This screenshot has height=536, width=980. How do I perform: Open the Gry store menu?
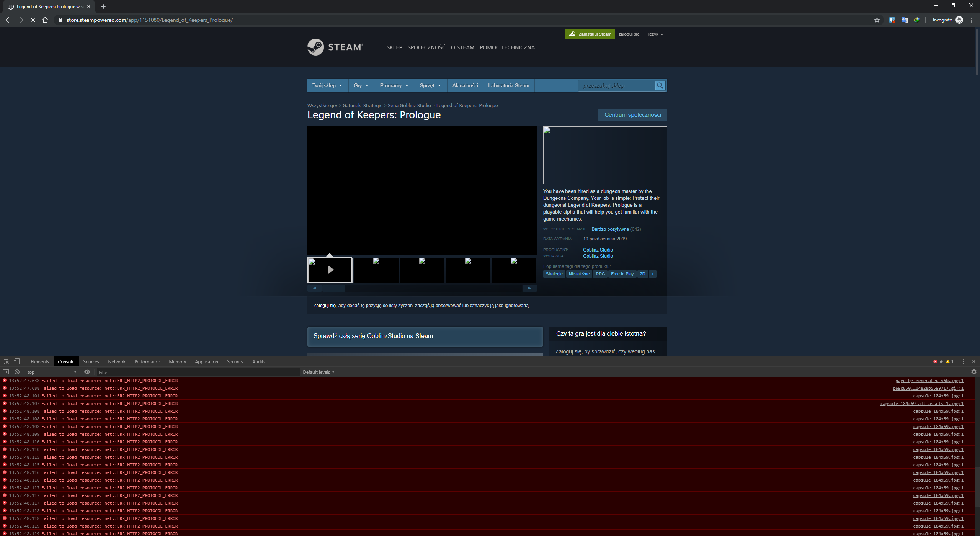(x=361, y=85)
